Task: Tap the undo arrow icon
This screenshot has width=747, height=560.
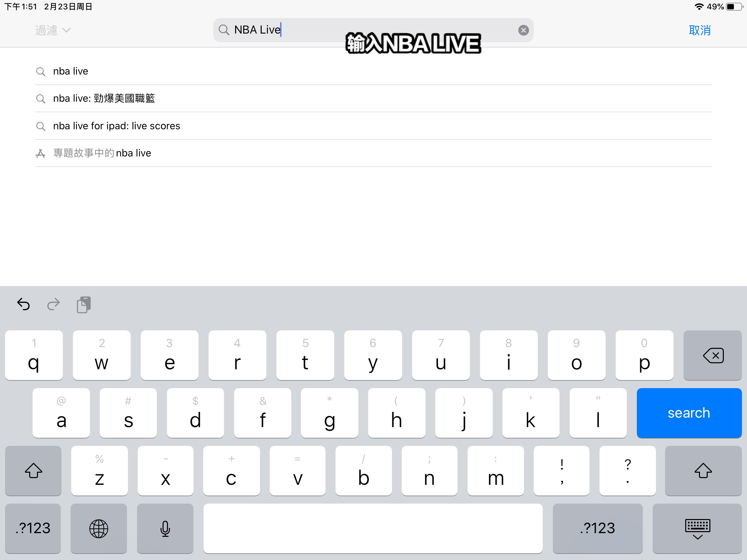Action: pos(24,304)
